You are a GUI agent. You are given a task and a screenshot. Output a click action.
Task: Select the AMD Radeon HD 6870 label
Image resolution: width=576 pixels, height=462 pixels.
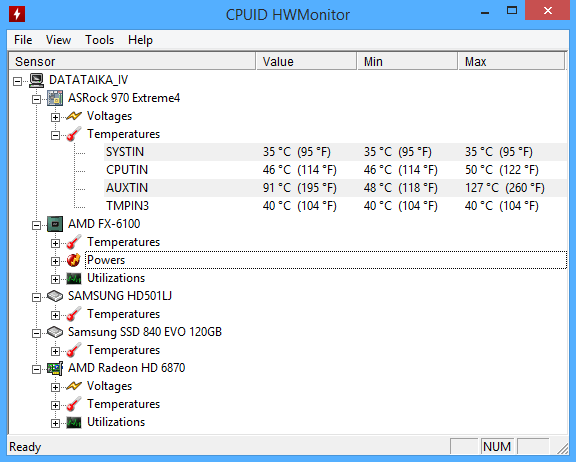(x=126, y=368)
